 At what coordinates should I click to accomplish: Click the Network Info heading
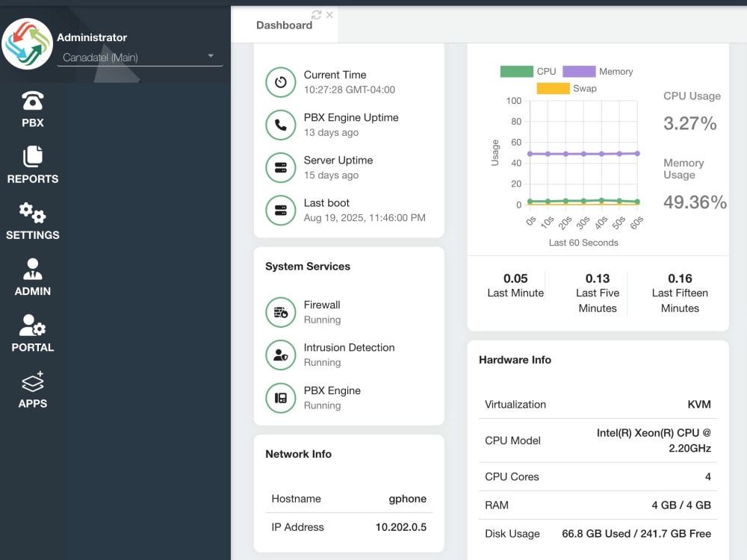click(x=298, y=454)
